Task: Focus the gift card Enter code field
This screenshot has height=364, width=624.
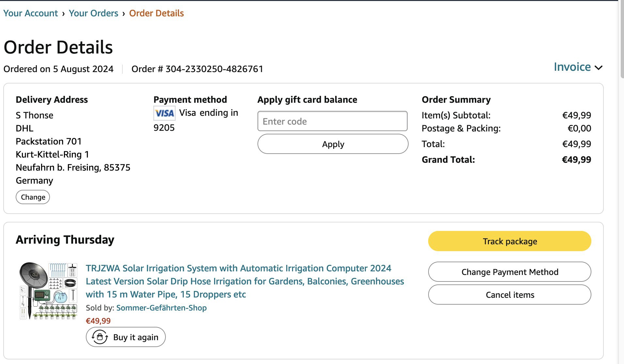Action: [332, 121]
